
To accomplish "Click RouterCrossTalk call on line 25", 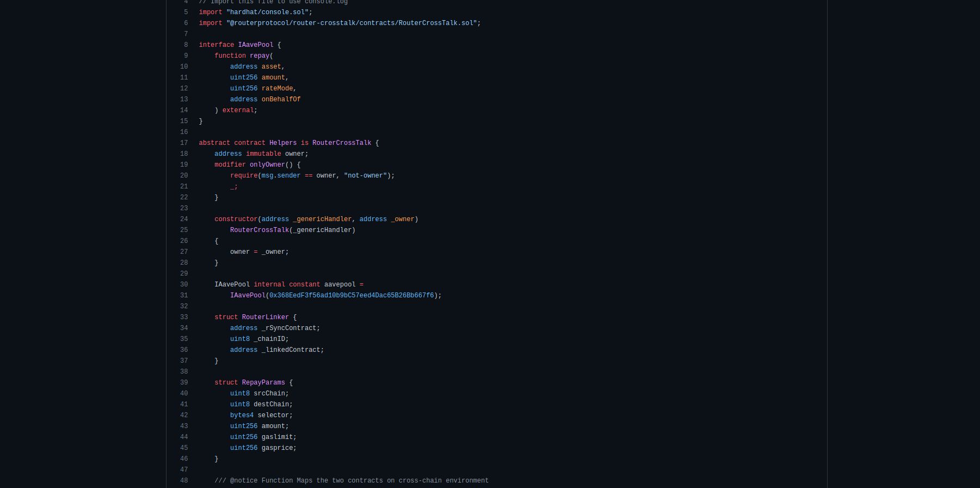I will tap(260, 230).
